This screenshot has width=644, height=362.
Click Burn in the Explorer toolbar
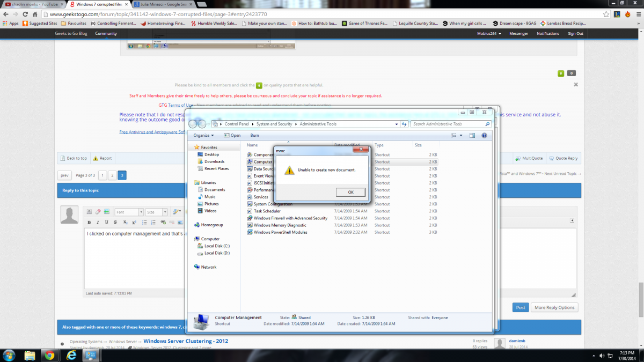[254, 135]
